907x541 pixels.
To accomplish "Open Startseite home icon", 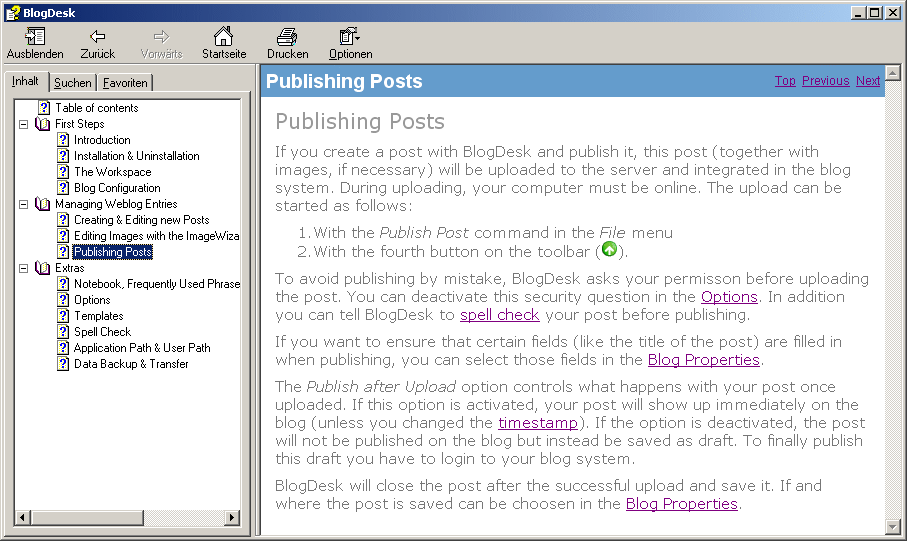I will 223,36.
